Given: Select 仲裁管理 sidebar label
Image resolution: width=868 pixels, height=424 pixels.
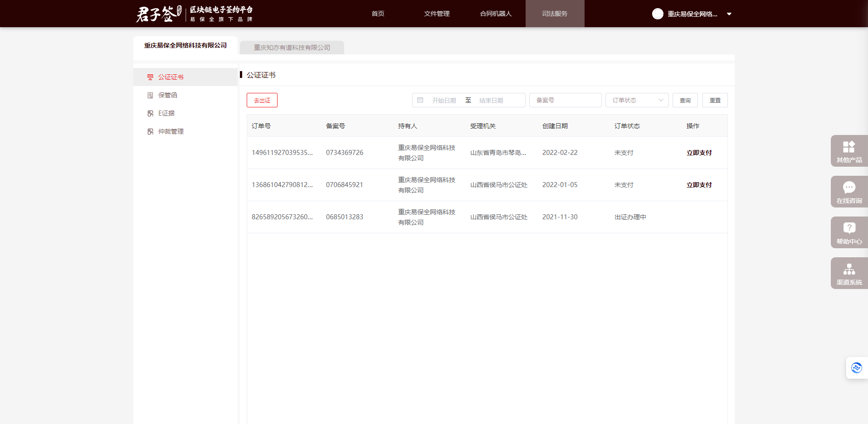Looking at the screenshot, I should 171,131.
